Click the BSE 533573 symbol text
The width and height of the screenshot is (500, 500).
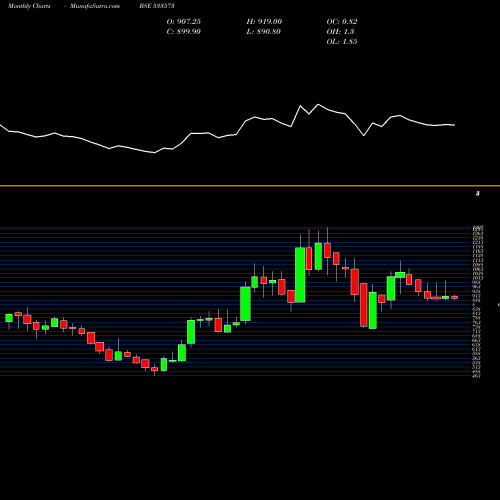pos(157,6)
